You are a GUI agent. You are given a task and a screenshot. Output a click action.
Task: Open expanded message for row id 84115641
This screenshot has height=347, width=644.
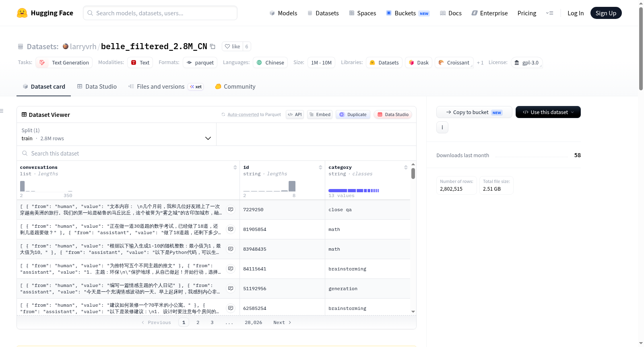click(x=231, y=269)
